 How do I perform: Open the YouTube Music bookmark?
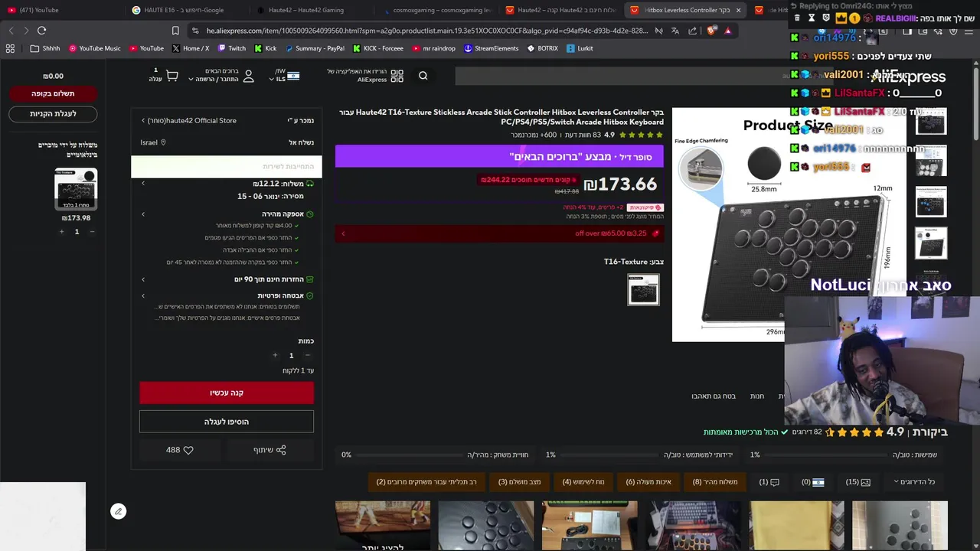(x=95, y=48)
